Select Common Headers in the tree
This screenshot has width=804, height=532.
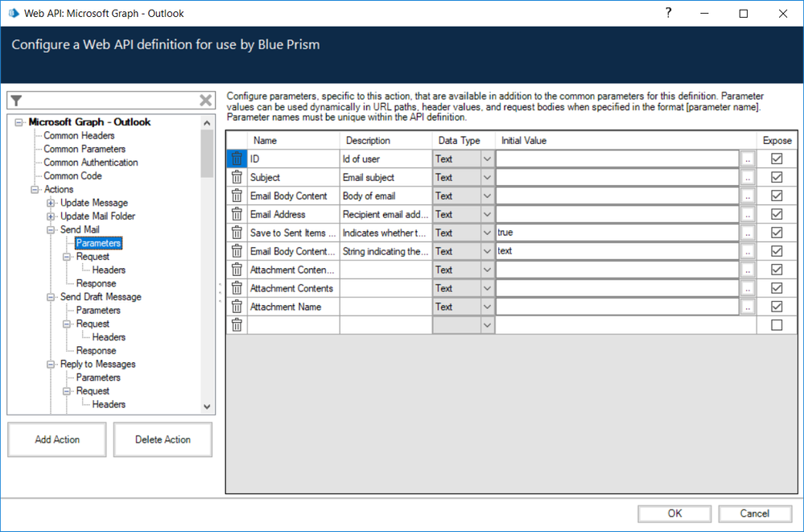[x=79, y=136]
